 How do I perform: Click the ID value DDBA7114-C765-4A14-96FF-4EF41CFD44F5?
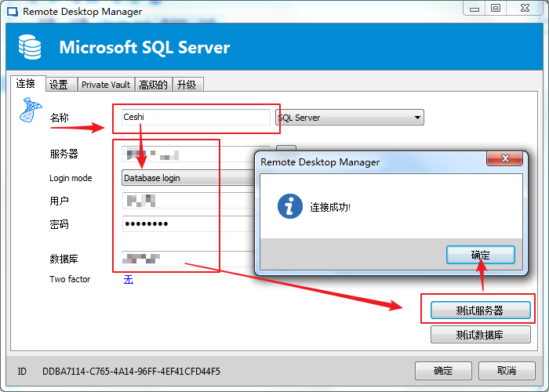(x=131, y=371)
